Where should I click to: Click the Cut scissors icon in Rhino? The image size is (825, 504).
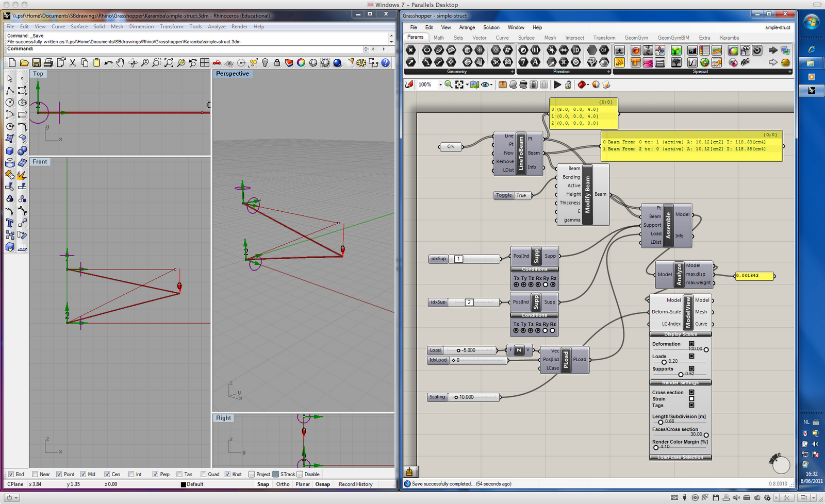(x=73, y=63)
